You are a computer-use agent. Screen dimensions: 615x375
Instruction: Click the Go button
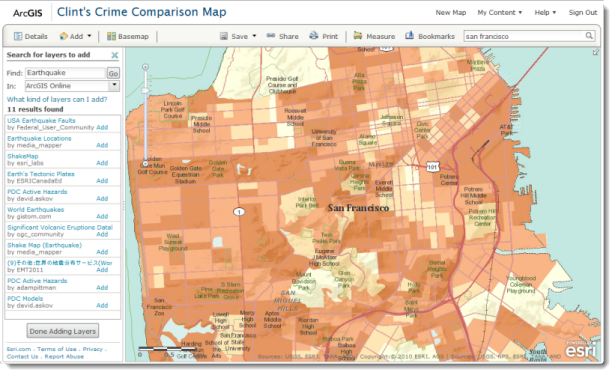(x=113, y=73)
